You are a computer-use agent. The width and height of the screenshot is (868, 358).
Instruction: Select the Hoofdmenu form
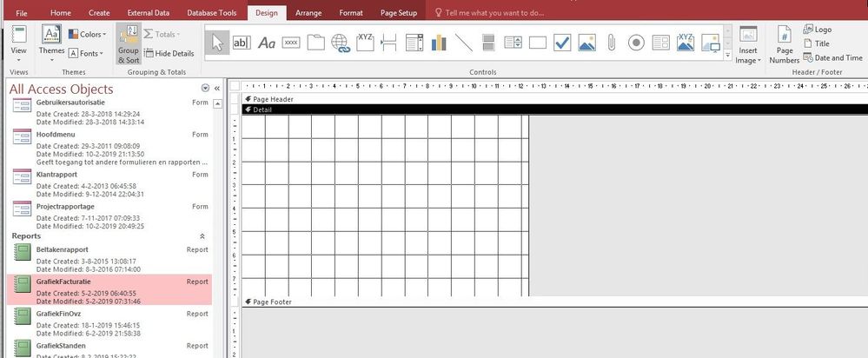coord(109,148)
